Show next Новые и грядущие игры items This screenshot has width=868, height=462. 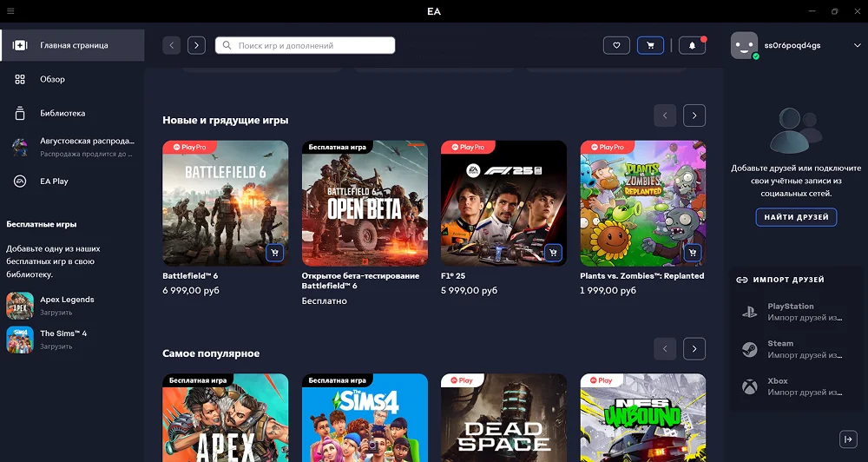point(694,115)
